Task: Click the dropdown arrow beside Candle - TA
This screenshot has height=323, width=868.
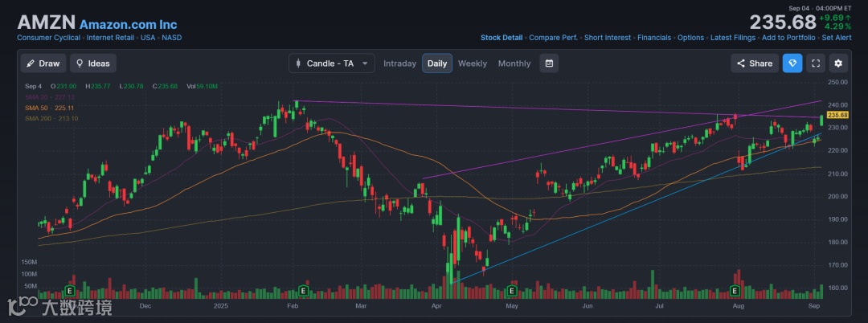Action: (365, 63)
